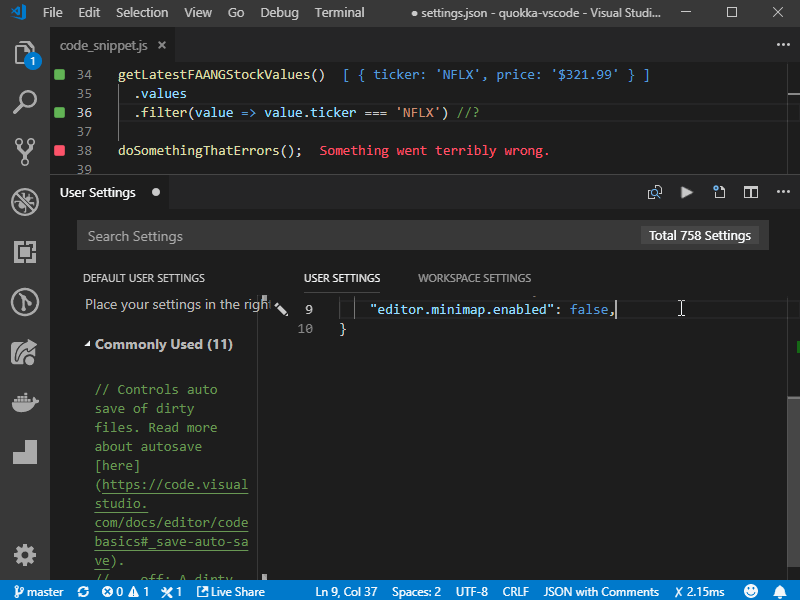The width and height of the screenshot is (800, 600).
Task: Click the red Quokka indicator on line 38
Action: [x=60, y=151]
